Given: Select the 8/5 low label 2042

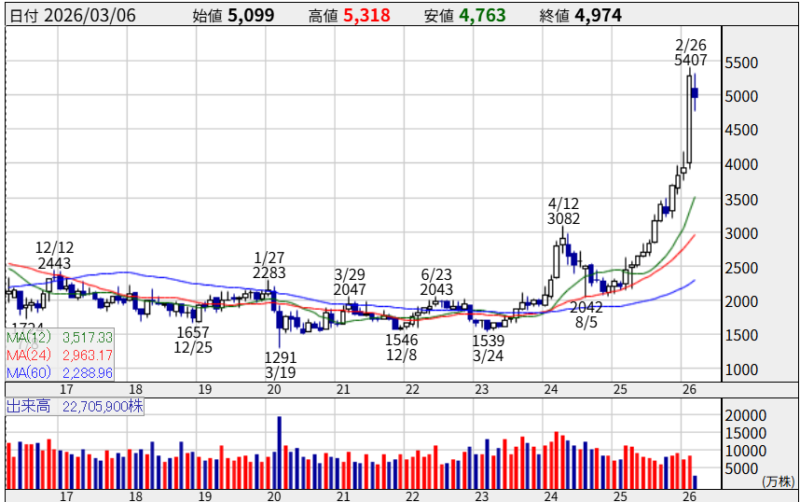Looking at the screenshot, I should point(586,308).
